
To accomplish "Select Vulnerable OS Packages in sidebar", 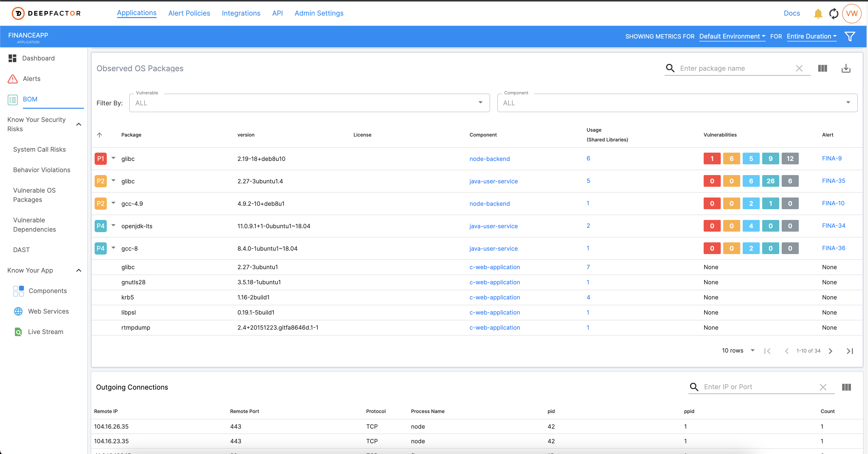I will 34,195.
